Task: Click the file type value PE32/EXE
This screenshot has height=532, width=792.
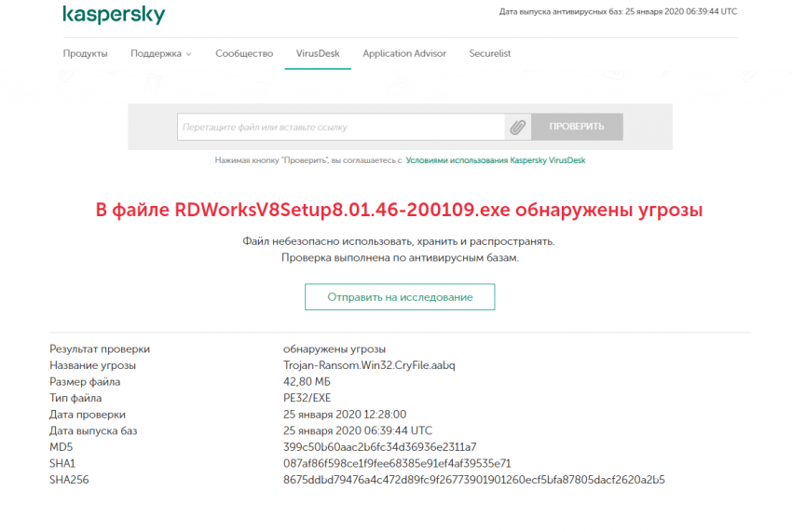Action: pos(306,398)
